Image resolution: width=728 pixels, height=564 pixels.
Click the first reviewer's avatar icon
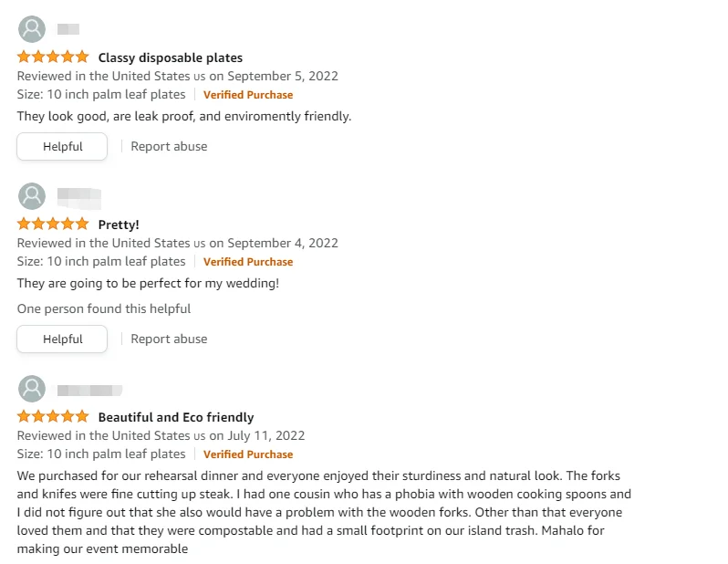point(32,29)
